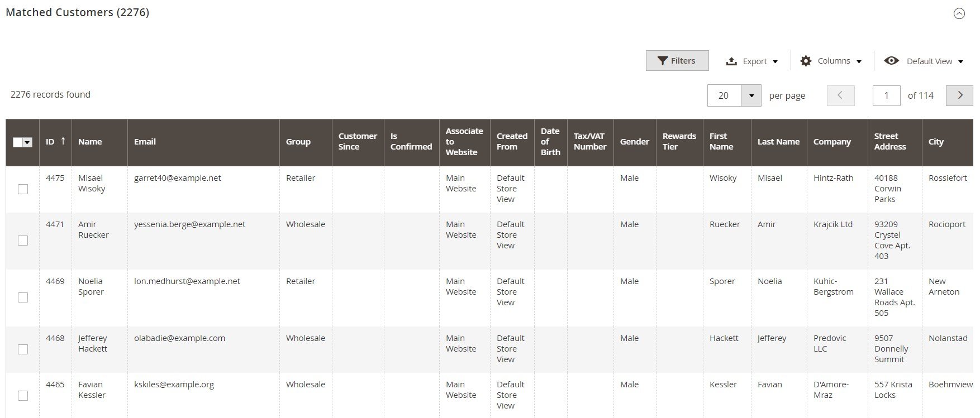
Task: Sort by the First Name column header
Action: click(727, 142)
